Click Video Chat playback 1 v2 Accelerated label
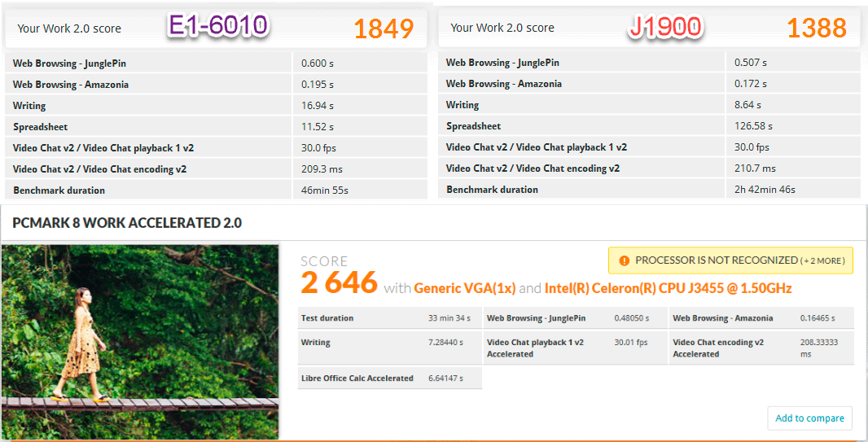Viewport: 868px width, 442px height. [x=535, y=348]
